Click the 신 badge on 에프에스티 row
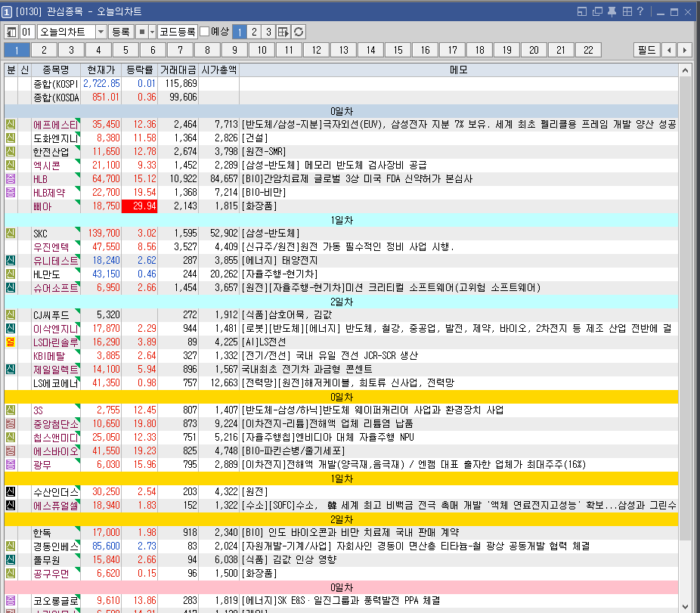The width and height of the screenshot is (700, 613). pyautogui.click(x=11, y=125)
